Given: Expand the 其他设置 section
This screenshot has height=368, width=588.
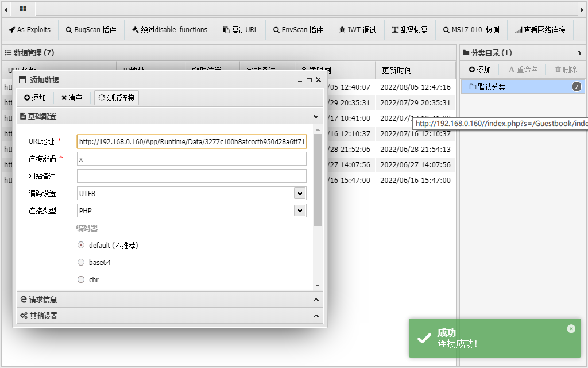Looking at the screenshot, I should 316,316.
